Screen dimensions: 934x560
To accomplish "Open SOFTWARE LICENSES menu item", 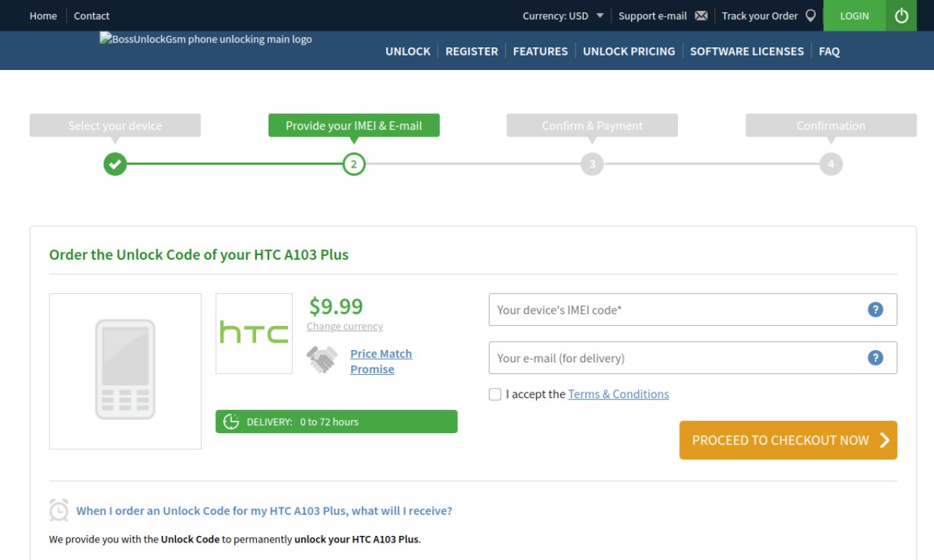I will 746,51.
